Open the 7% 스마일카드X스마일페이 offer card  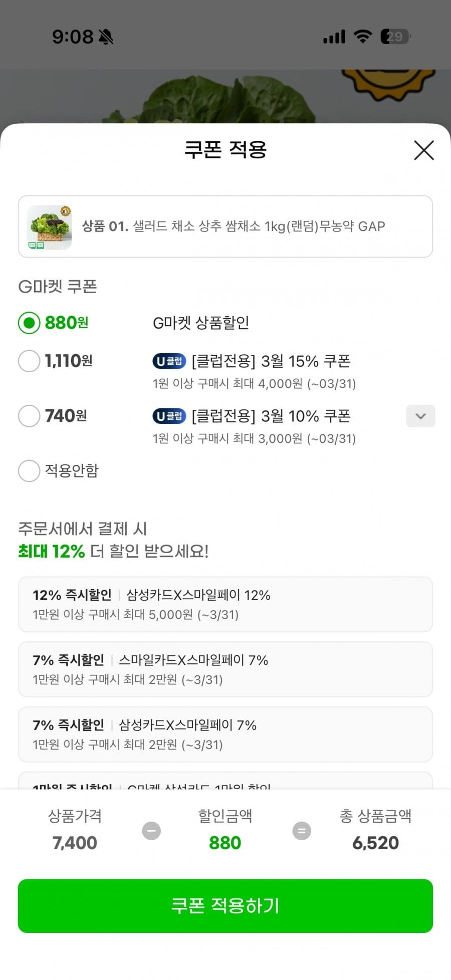pos(225,669)
